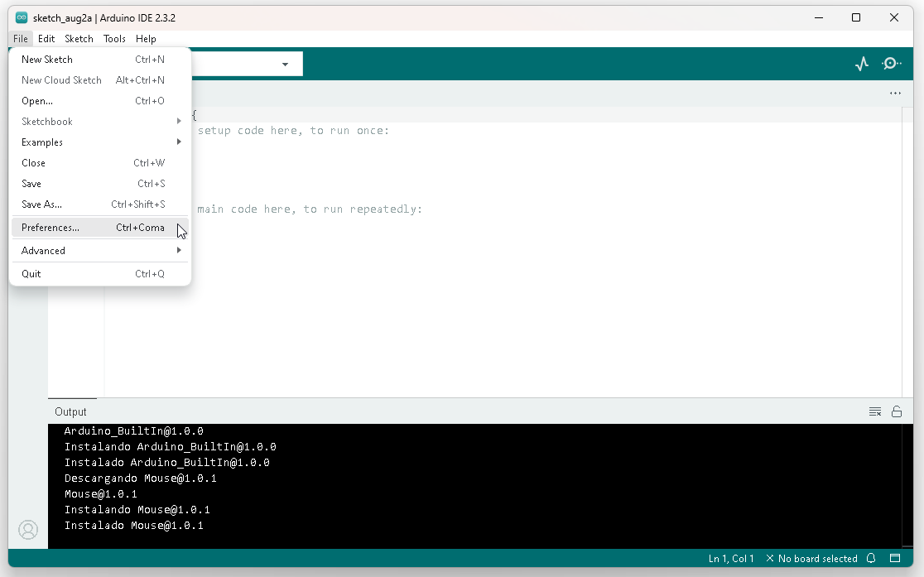Toggle the notifications bell in the status bar
924x577 pixels.
(x=871, y=558)
